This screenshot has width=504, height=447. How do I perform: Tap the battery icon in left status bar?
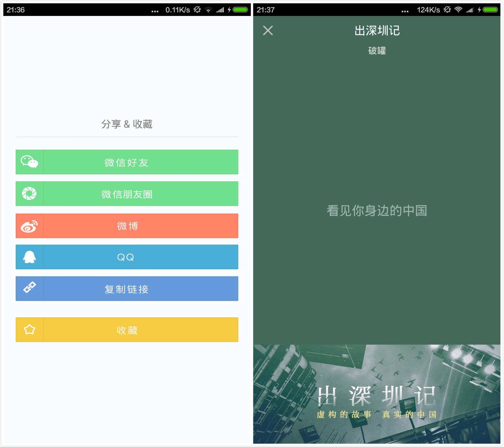[x=240, y=10]
